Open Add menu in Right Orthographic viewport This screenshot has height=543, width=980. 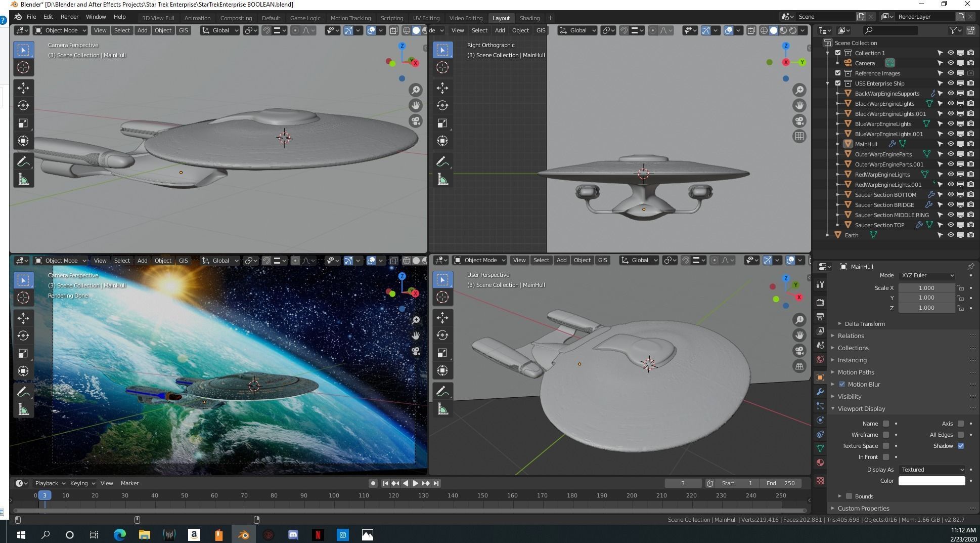coord(500,30)
